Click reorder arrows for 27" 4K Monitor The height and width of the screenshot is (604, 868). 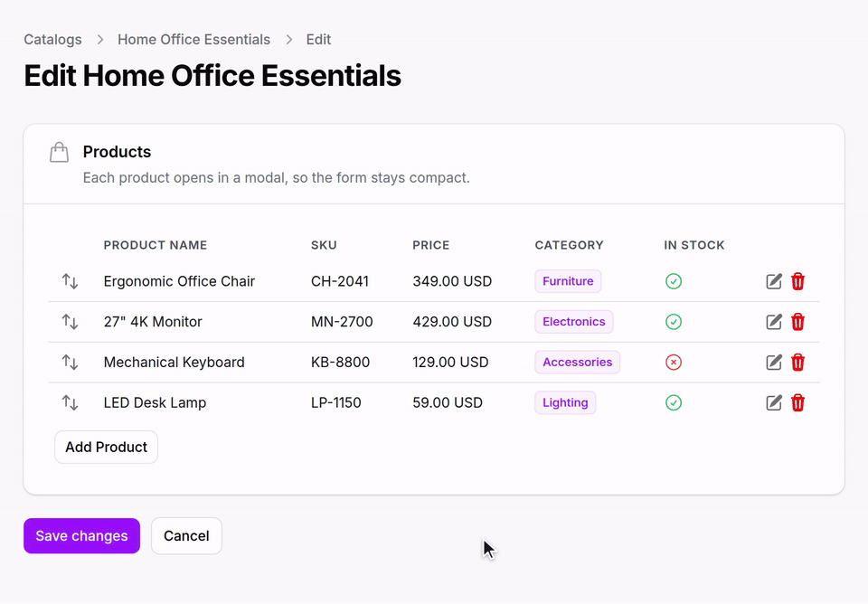click(x=70, y=322)
